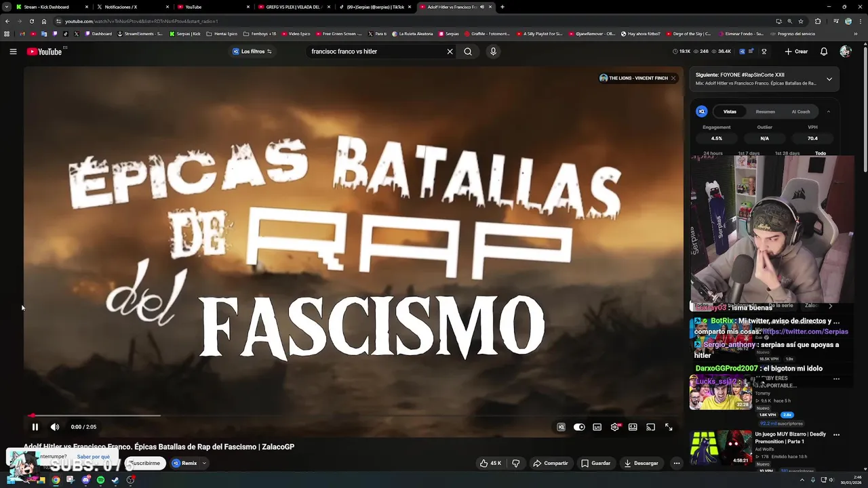868x488 pixels.
Task: Open Un juego MUY Bizarro video thumbnail
Action: click(x=720, y=447)
